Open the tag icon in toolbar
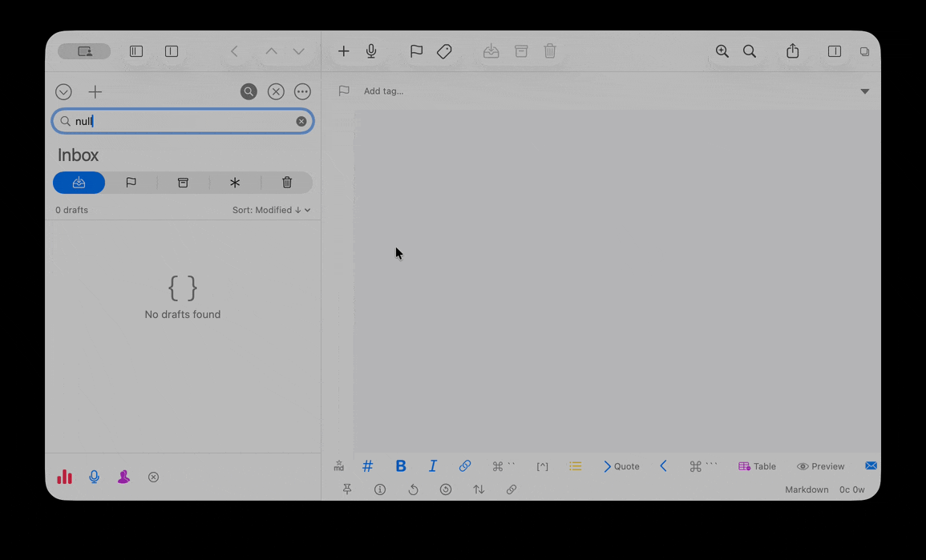The image size is (926, 560). (x=444, y=51)
